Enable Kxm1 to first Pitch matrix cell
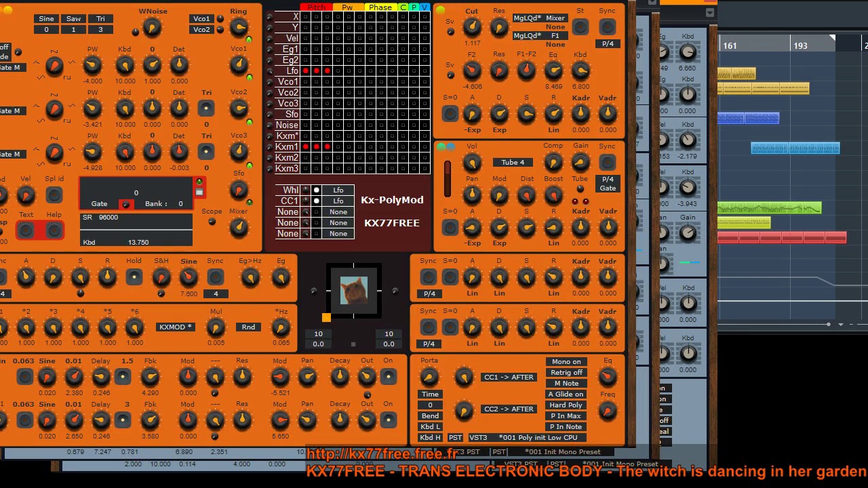 point(306,146)
